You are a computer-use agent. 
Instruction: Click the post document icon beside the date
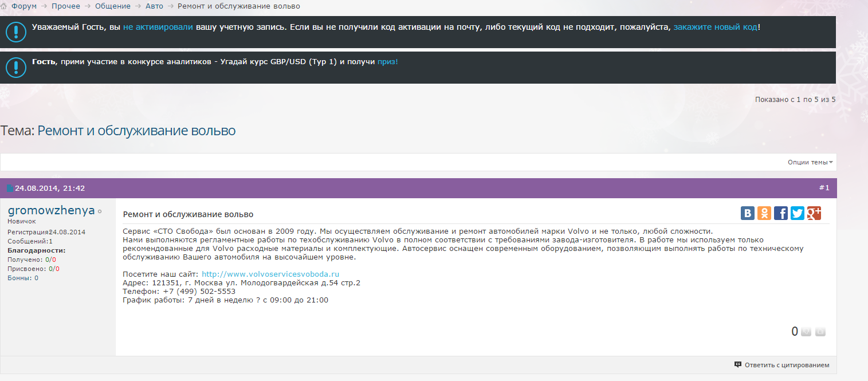point(10,188)
